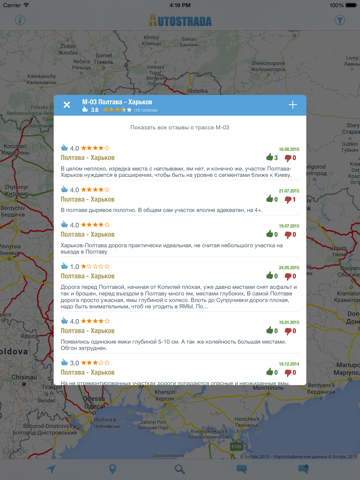Tap the 1.0 star rating of 24.05.2015 review
The height and width of the screenshot is (480, 360).
click(x=95, y=266)
